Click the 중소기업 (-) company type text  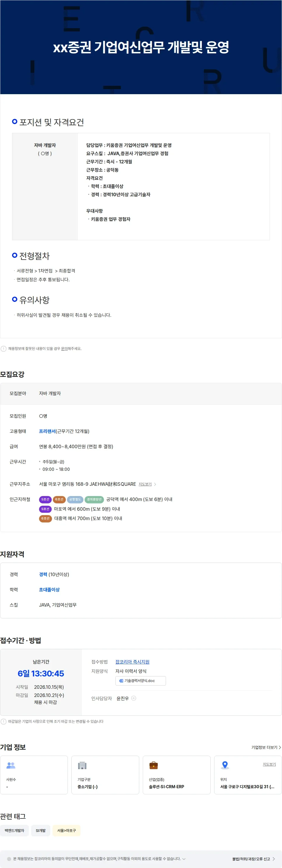(87, 787)
